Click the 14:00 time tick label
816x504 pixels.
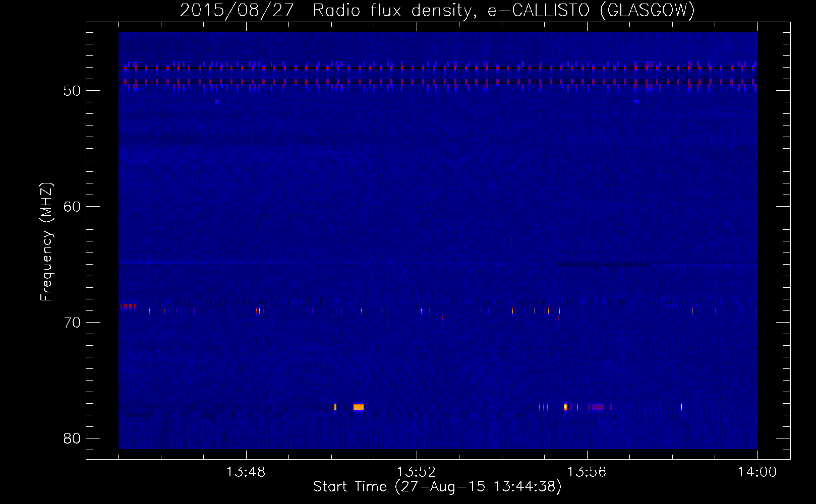757,472
